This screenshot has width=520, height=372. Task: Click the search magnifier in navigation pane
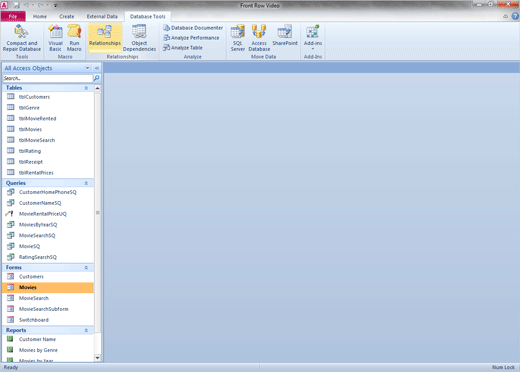coord(97,78)
